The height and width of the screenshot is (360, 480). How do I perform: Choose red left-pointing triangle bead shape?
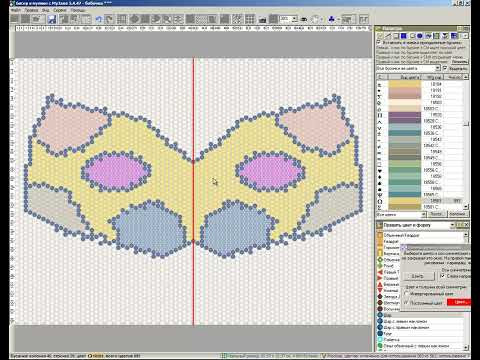pyautogui.click(x=380, y=272)
